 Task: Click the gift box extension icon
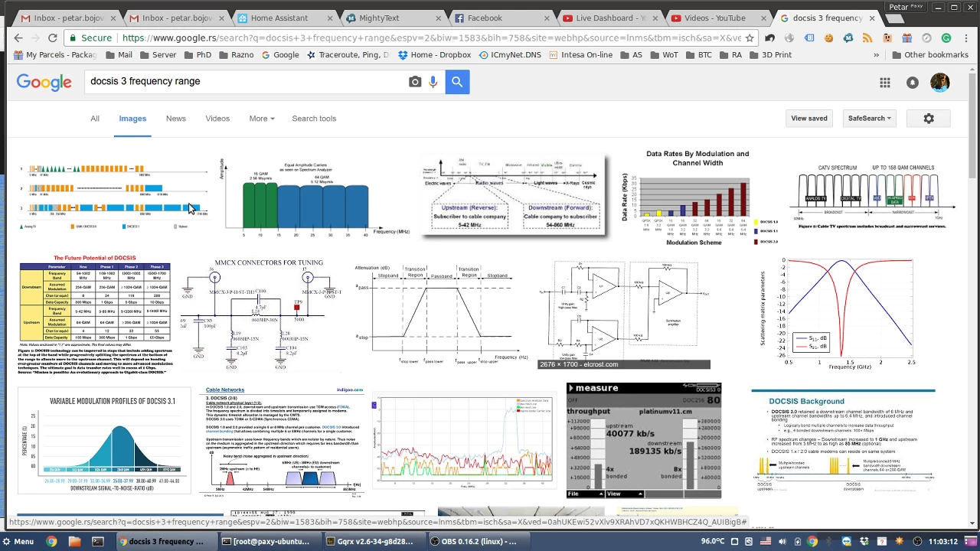(x=907, y=37)
